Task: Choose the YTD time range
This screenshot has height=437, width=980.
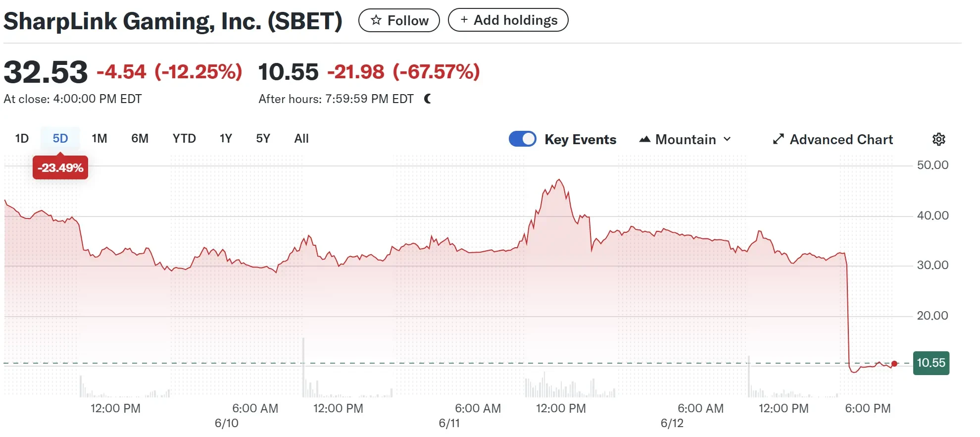Action: click(x=184, y=138)
